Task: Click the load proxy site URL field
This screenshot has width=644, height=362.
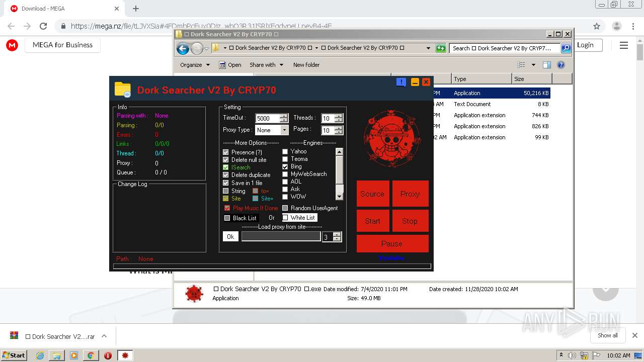Action: click(x=281, y=236)
